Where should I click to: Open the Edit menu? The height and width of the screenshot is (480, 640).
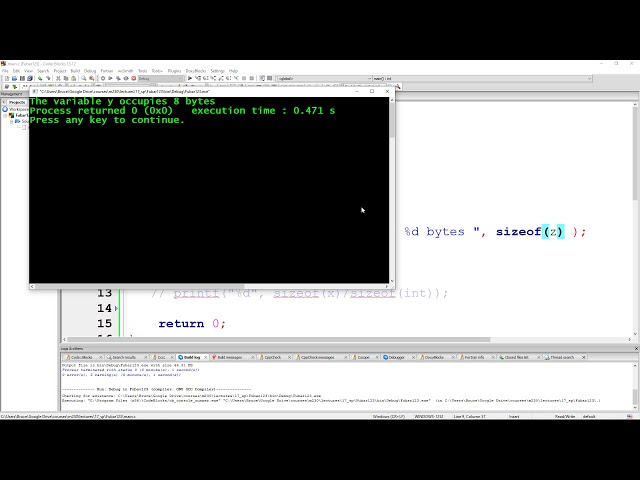tap(16, 71)
